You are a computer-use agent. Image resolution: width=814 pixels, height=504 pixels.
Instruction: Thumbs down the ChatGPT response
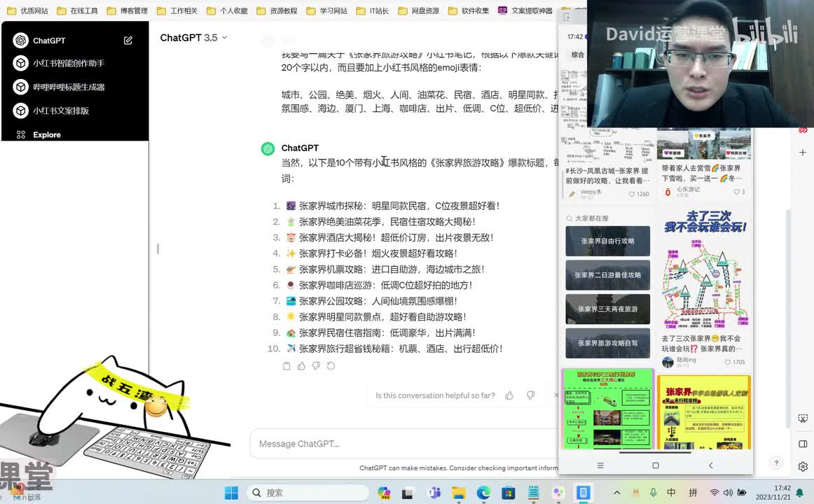point(316,365)
